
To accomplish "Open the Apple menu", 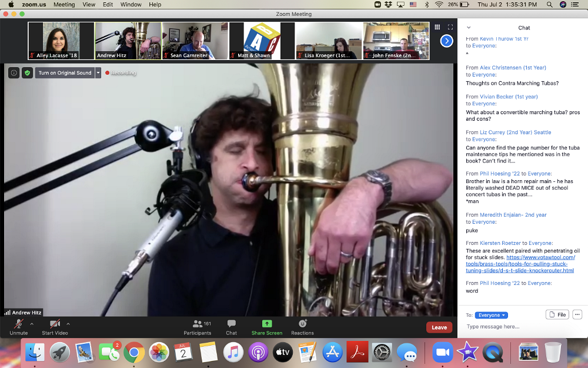I will pos(11,5).
